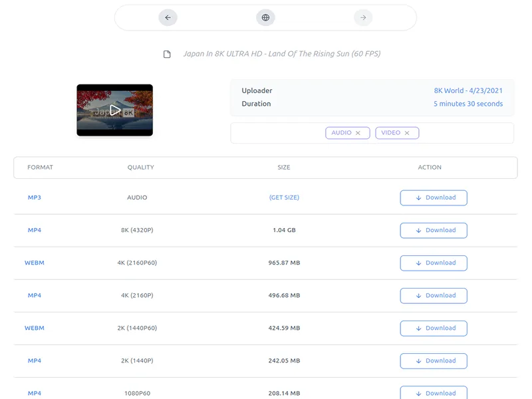The height and width of the screenshot is (399, 532).
Task: Get size of the MP3 audio
Action: [284, 198]
